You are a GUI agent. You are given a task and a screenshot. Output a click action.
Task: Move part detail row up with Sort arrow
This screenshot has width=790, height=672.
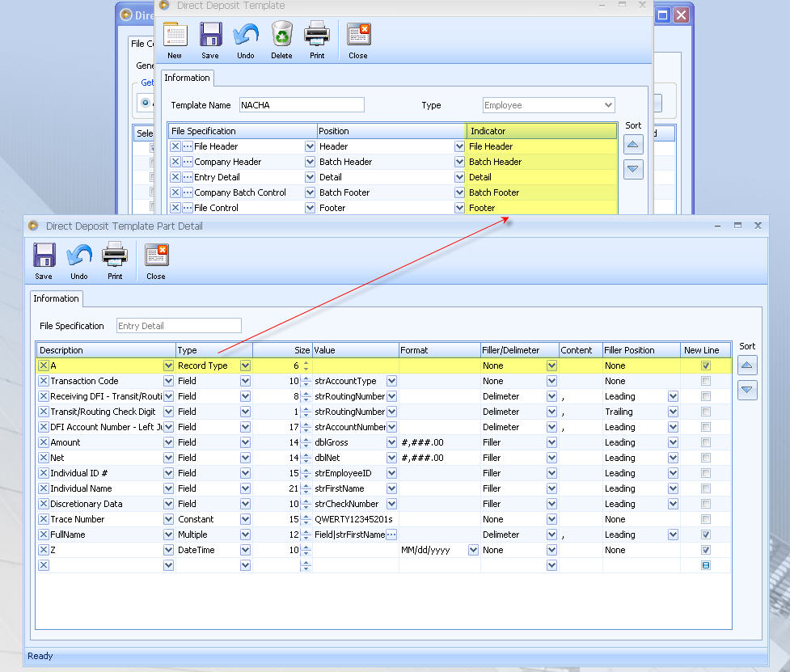[x=746, y=366]
